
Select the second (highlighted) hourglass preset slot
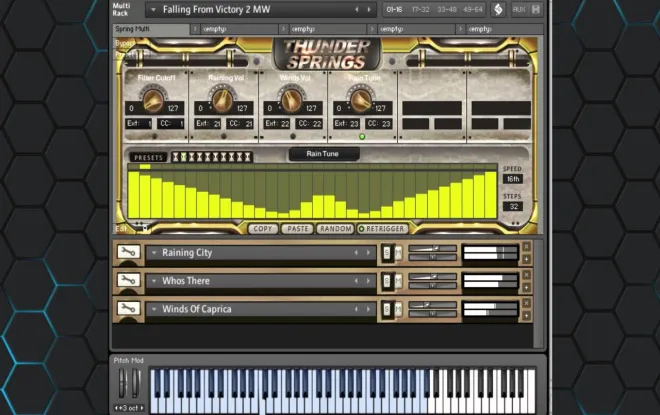[x=184, y=157]
